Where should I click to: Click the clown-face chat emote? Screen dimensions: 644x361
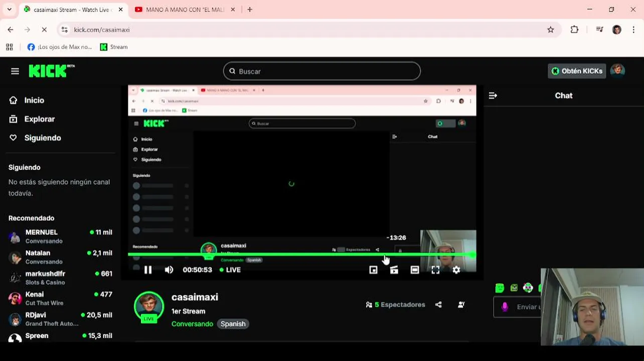[528, 288]
